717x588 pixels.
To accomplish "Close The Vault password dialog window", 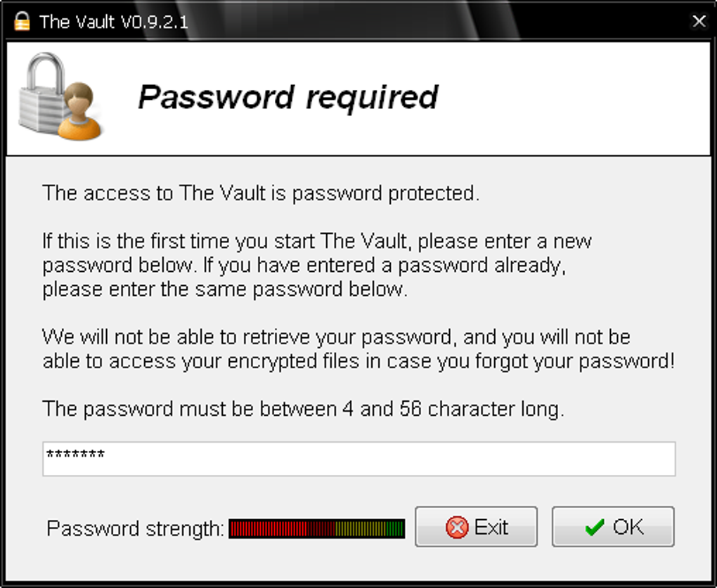I will [x=699, y=21].
